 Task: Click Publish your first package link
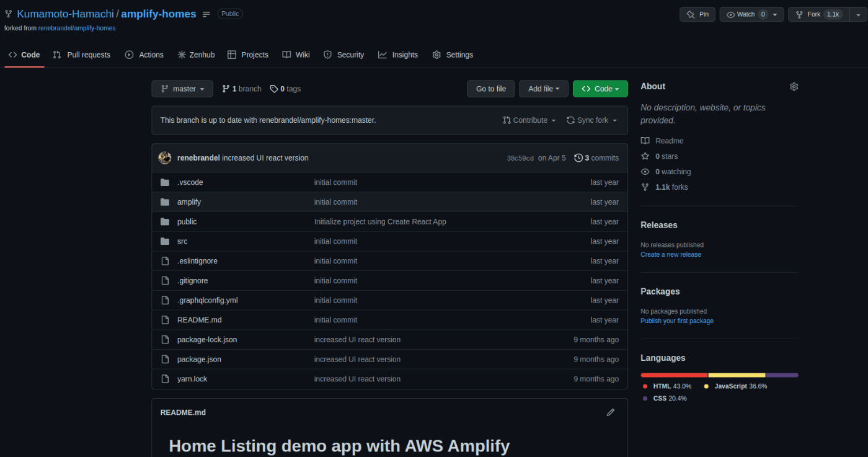(x=677, y=321)
